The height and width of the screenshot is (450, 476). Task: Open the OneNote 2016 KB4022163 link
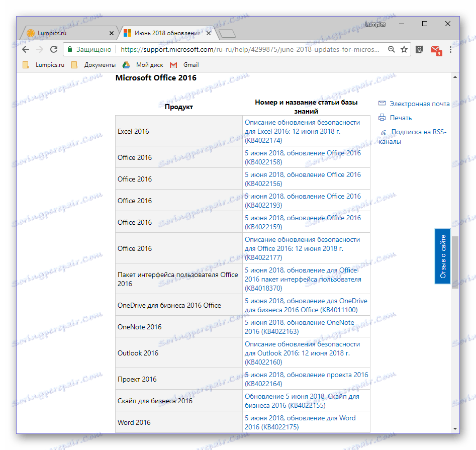pos(299,327)
